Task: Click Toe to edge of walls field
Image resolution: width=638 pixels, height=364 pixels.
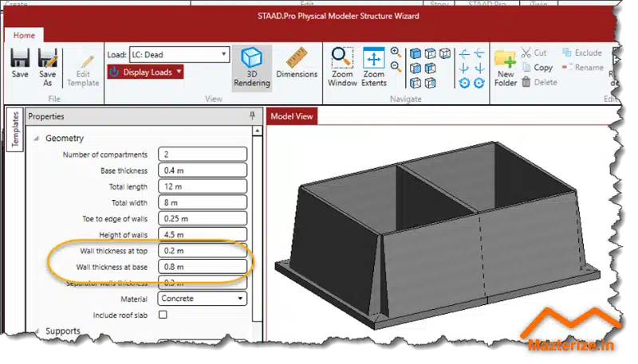Action: pyautogui.click(x=203, y=218)
